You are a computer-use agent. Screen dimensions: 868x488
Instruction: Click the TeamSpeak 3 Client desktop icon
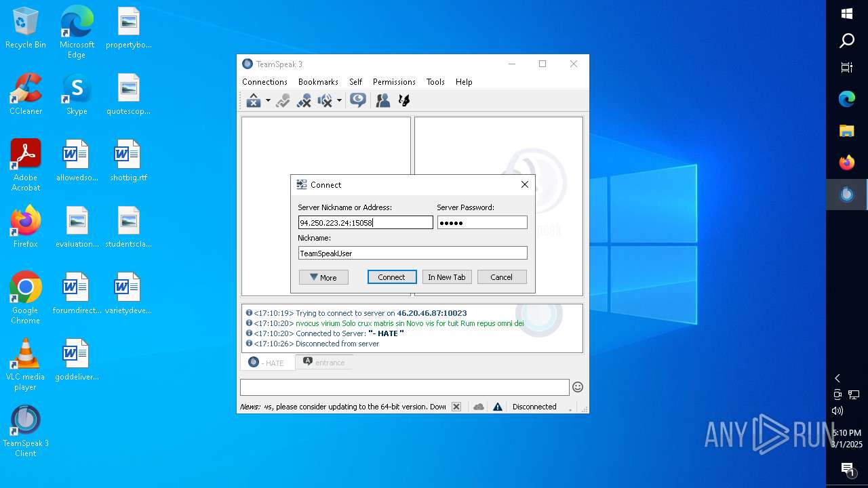26,431
